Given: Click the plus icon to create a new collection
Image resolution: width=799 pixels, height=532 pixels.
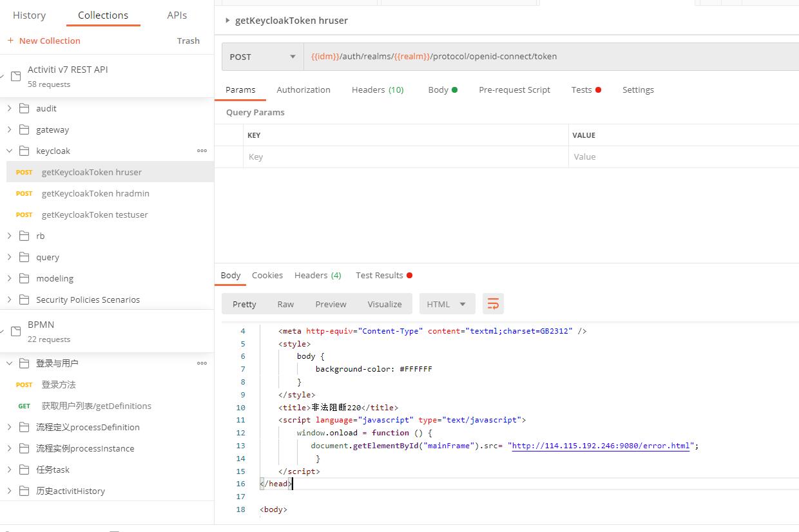Looking at the screenshot, I should click(9, 40).
